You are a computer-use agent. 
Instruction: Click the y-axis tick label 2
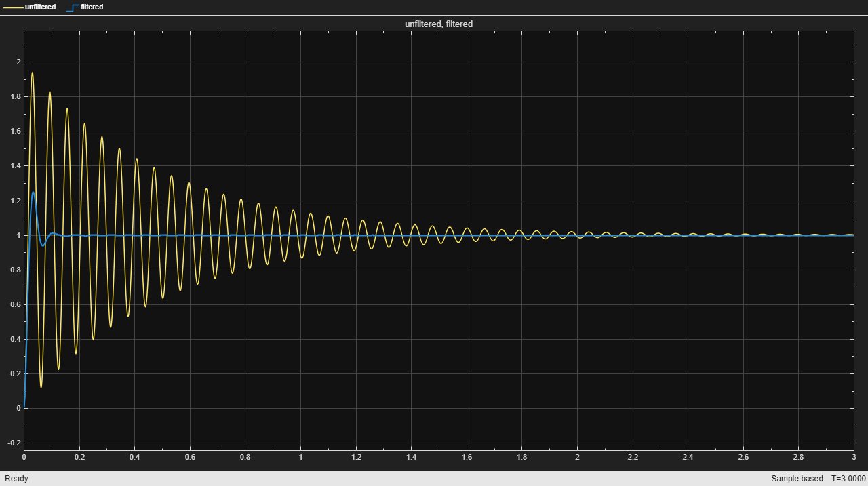(x=18, y=62)
